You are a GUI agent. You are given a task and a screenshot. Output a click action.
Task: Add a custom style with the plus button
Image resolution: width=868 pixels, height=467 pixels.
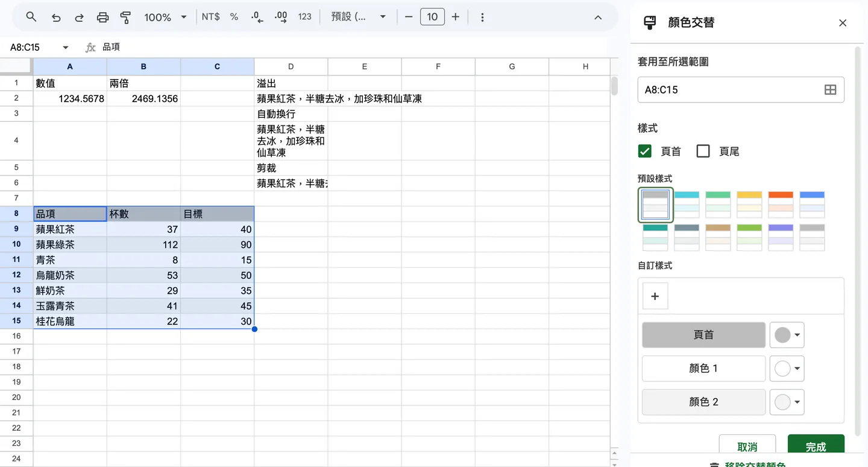[655, 296]
